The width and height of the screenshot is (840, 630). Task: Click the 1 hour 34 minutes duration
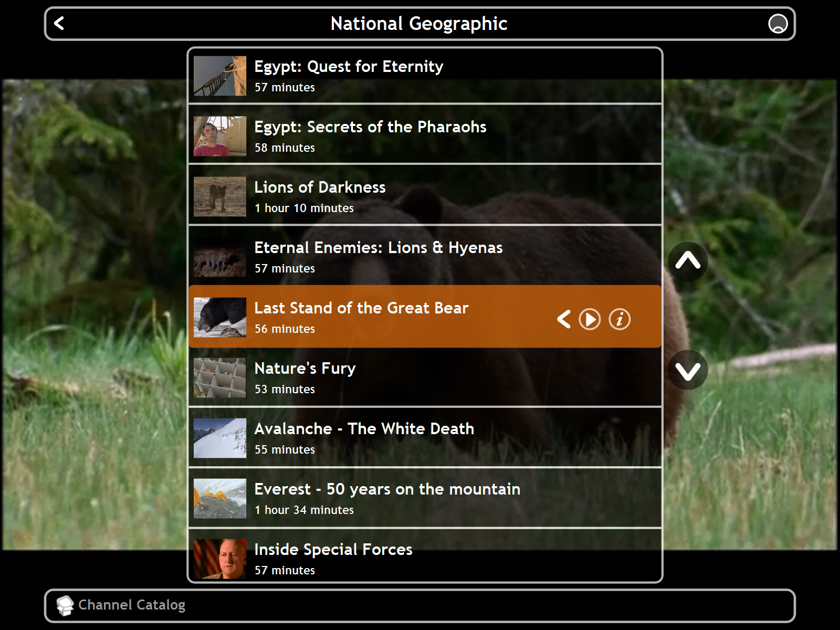point(304,510)
